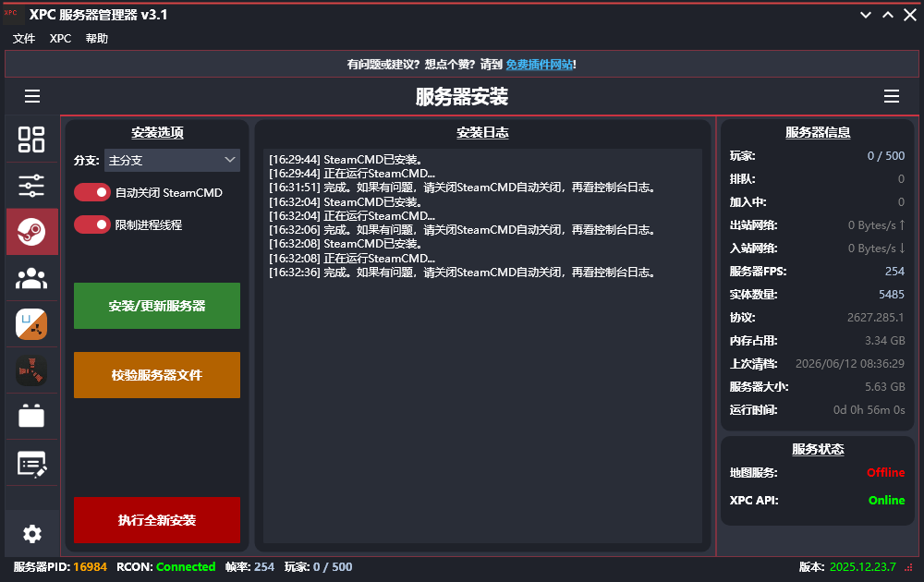Click 玩家 value 0 / 500 in info panel

click(x=886, y=155)
